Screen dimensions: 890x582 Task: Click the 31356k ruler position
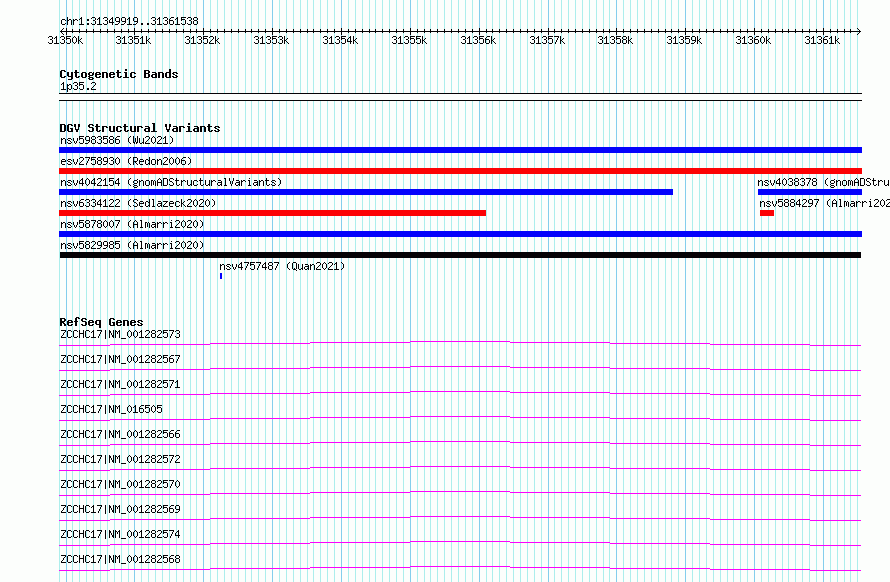(478, 40)
